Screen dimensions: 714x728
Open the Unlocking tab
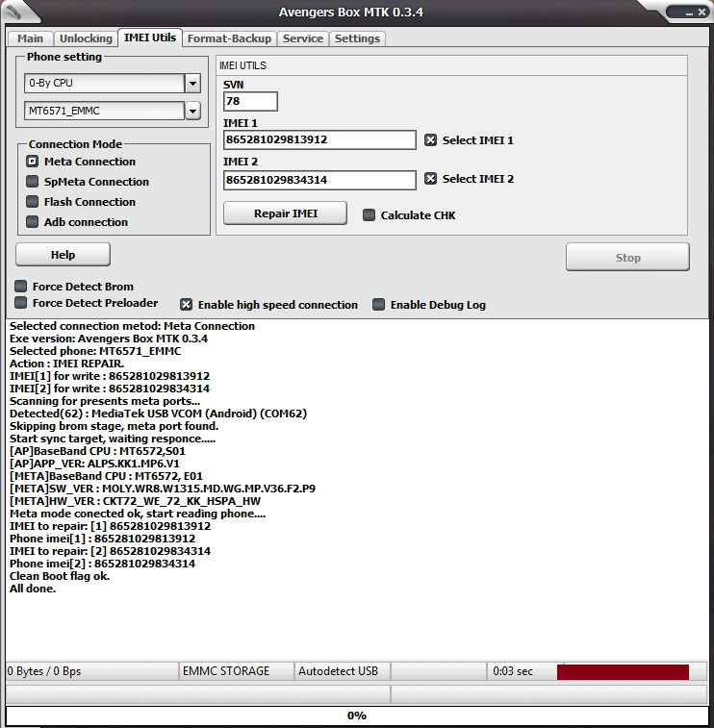tap(86, 38)
